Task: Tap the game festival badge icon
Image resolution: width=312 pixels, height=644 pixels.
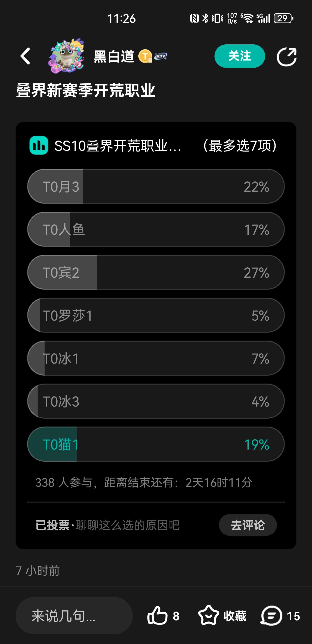Action: (x=161, y=56)
